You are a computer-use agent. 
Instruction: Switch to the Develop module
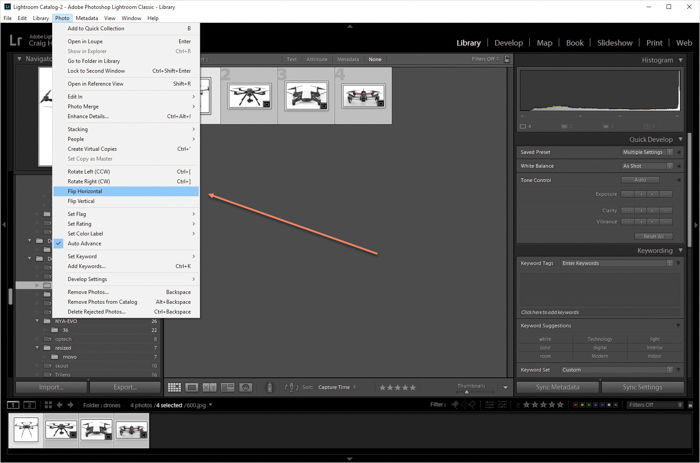click(508, 43)
